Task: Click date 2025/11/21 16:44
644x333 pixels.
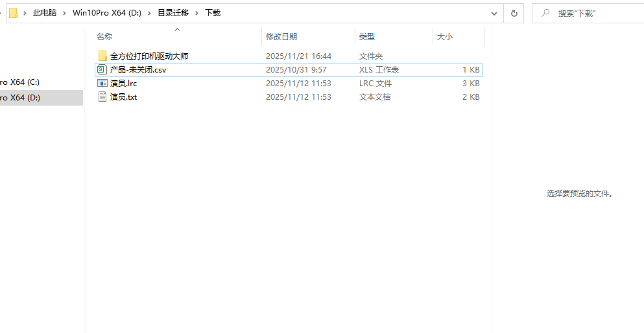Action: tap(298, 56)
